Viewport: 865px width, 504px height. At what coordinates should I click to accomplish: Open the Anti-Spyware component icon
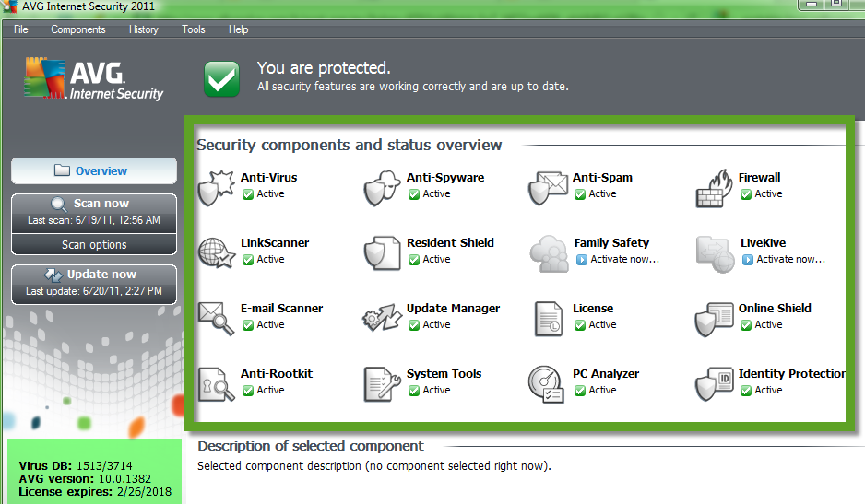pos(382,188)
